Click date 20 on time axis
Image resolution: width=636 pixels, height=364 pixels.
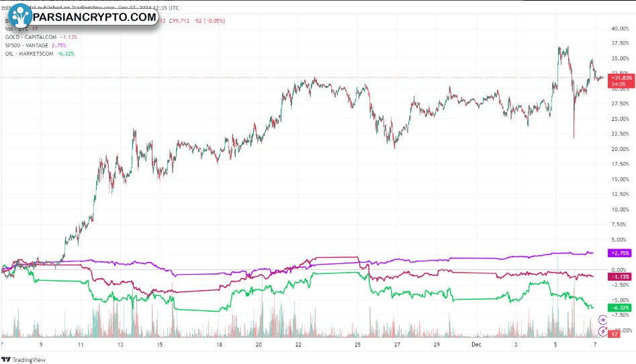click(259, 345)
